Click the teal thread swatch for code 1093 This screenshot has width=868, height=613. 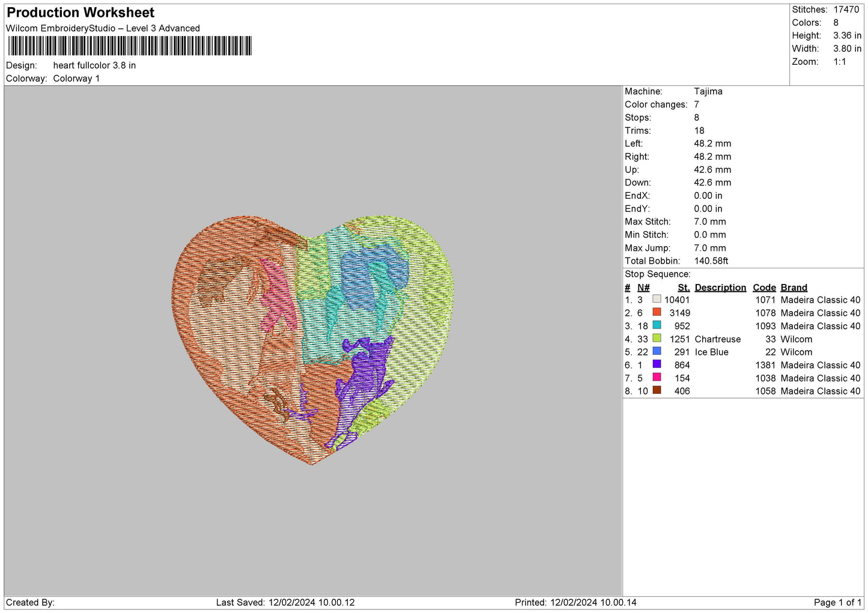click(x=657, y=325)
